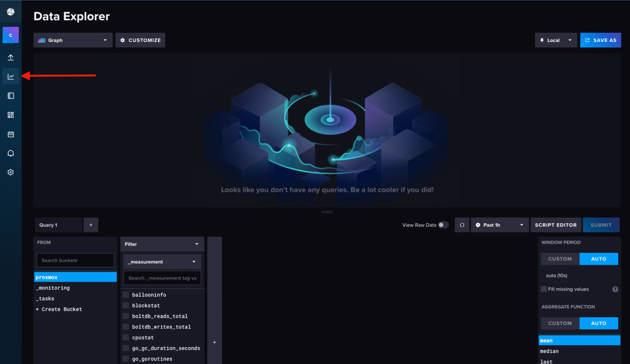Open Dashboards icon in the sidebar
Image resolution: width=630 pixels, height=364 pixels.
pos(11,115)
